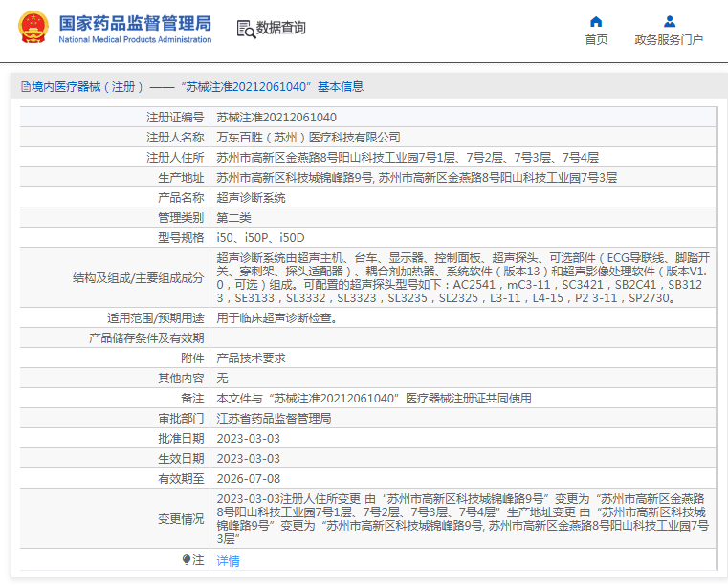The height and width of the screenshot is (587, 728).
Task: Click the product name 超声诊断系统 cell
Action: [251, 198]
